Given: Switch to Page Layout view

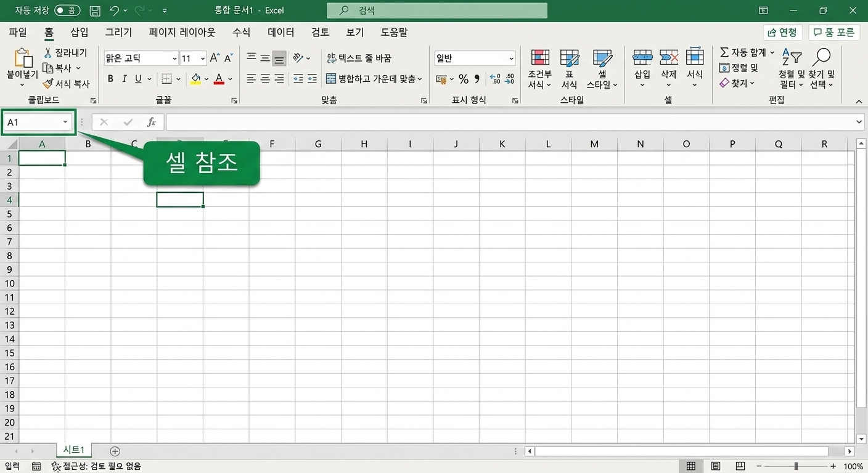Looking at the screenshot, I should [x=716, y=466].
